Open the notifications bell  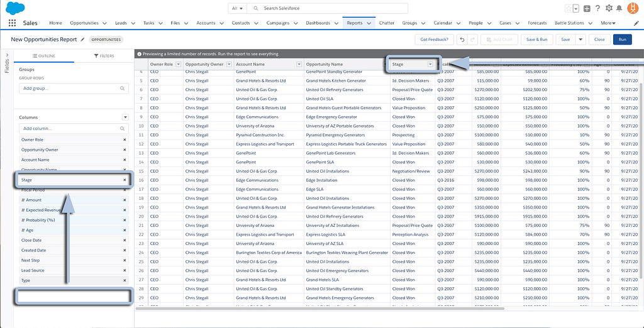coord(619,8)
